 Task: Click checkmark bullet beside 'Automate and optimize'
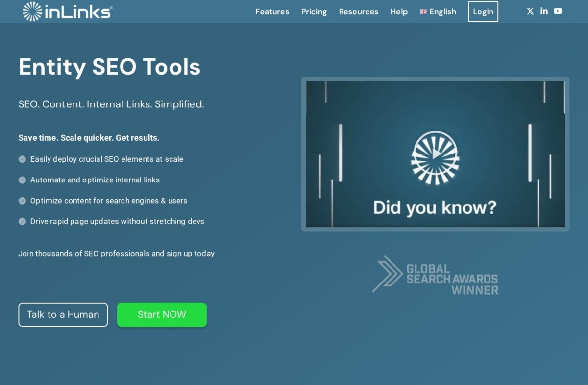(22, 180)
